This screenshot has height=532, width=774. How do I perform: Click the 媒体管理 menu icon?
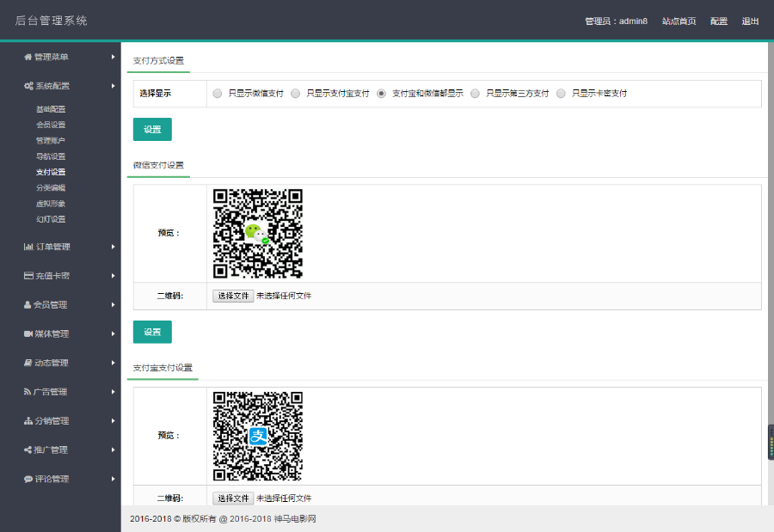click(28, 333)
